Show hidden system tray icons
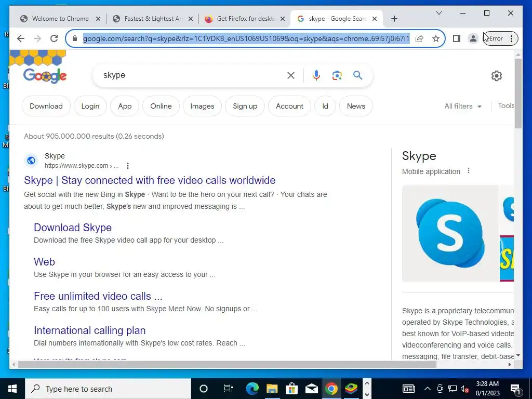 tap(428, 389)
